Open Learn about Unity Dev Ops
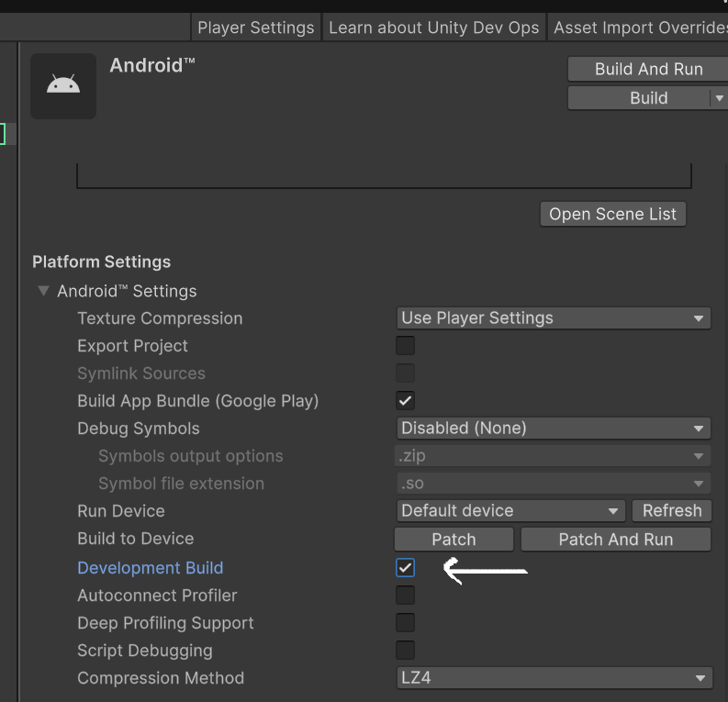The image size is (728, 702). [x=433, y=28]
